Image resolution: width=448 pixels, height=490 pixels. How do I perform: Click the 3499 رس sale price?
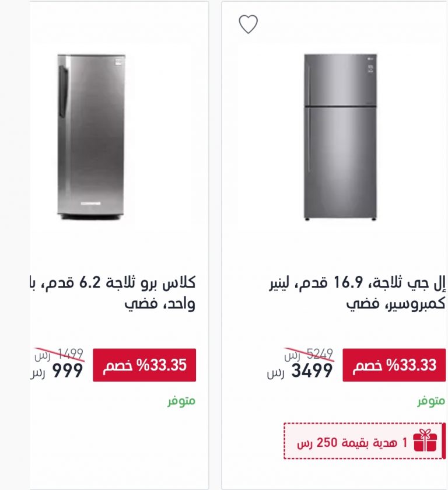pos(300,371)
